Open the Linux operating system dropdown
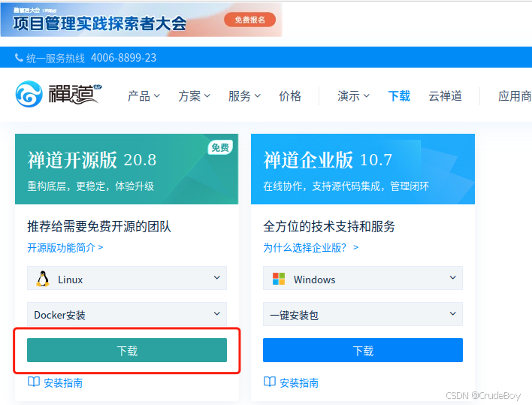532x405 pixels. pos(127,278)
